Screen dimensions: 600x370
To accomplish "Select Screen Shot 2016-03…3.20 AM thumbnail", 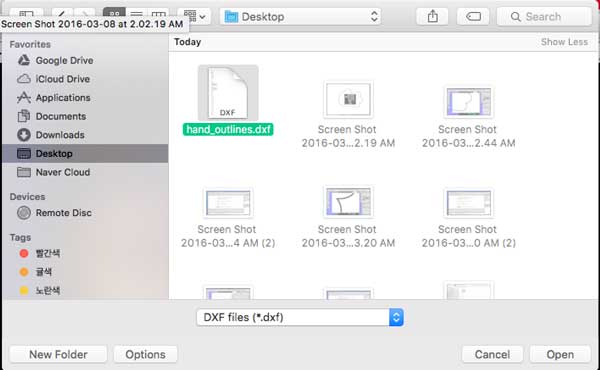I will [x=348, y=202].
